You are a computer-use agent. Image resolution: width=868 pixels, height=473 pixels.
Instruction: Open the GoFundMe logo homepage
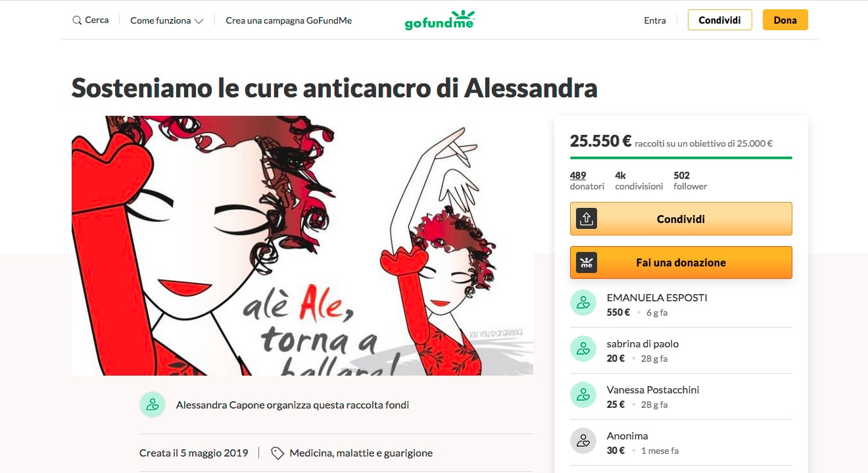439,20
